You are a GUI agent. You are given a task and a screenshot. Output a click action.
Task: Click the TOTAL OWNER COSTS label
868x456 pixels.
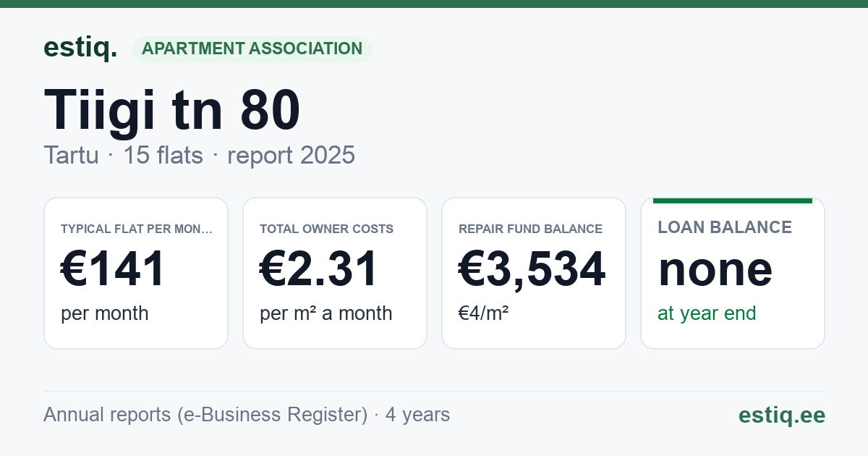pyautogui.click(x=327, y=229)
